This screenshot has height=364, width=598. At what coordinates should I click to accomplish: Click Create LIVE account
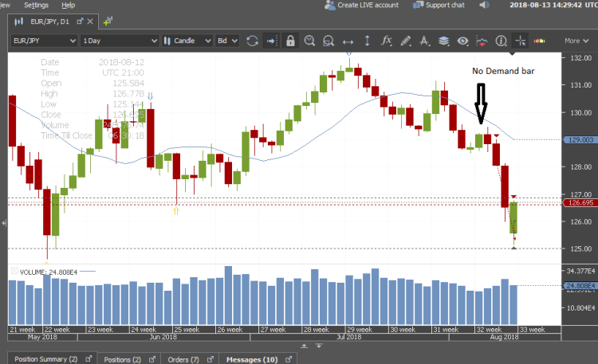tap(361, 5)
